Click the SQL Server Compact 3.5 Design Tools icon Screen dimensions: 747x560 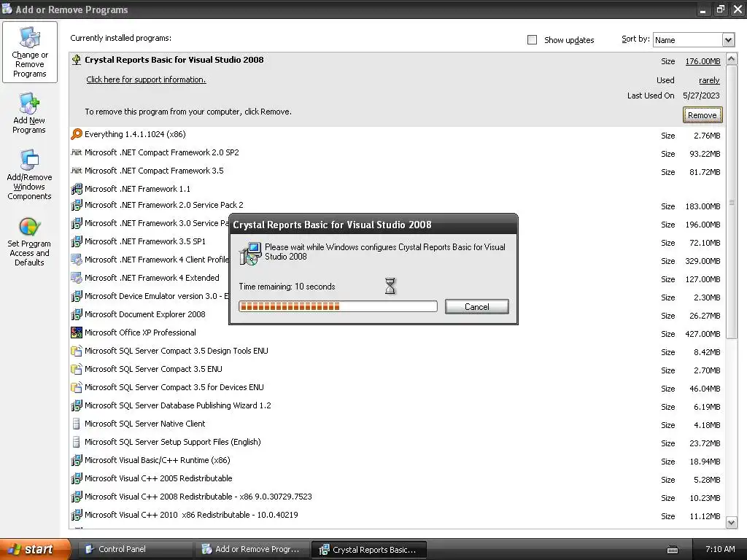(76, 351)
